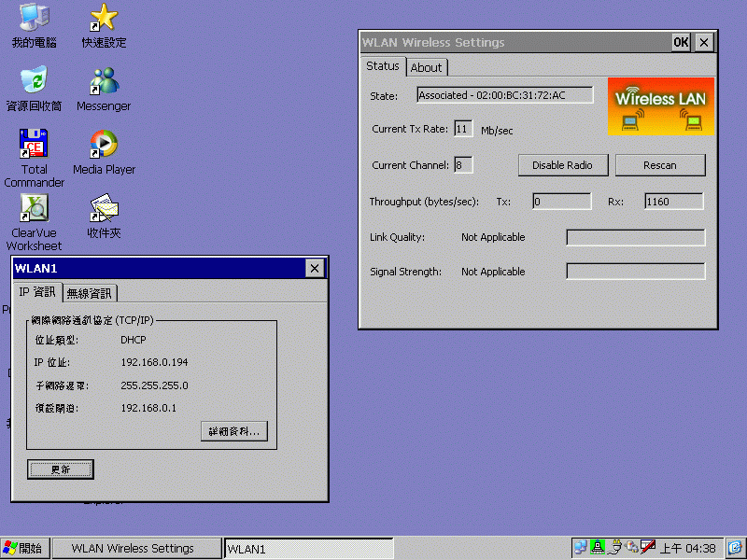
Task: Click the Wireless LAN logo image
Action: [x=661, y=106]
